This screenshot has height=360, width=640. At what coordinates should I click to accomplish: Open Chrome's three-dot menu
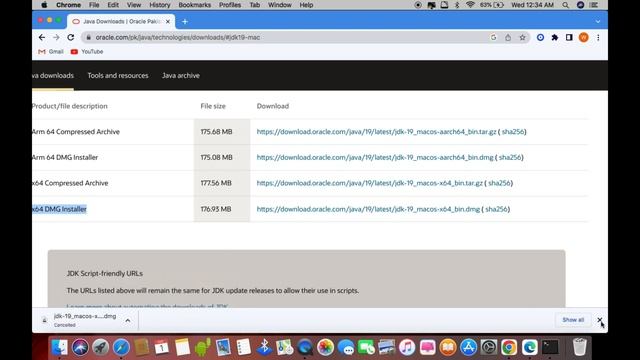click(x=598, y=37)
